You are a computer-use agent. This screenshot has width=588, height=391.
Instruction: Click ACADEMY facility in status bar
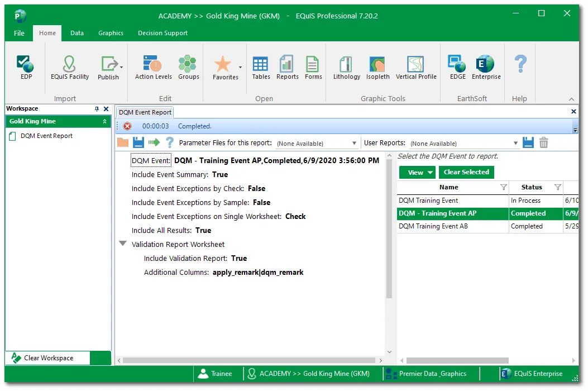click(x=309, y=374)
